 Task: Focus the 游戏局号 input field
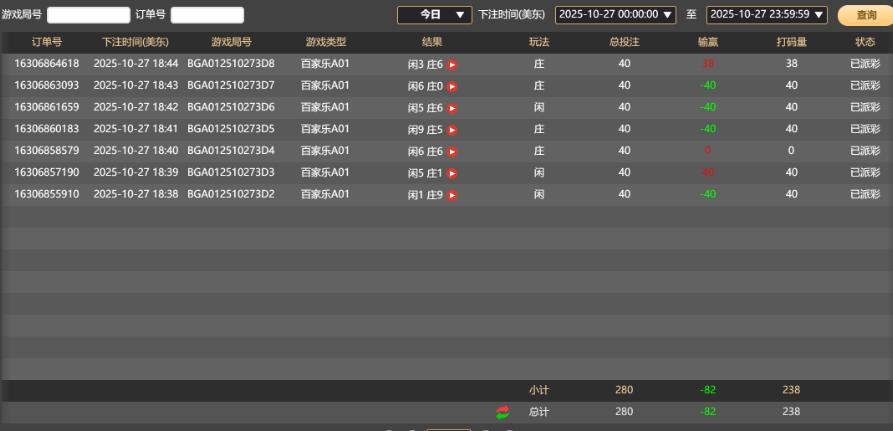[x=88, y=15]
